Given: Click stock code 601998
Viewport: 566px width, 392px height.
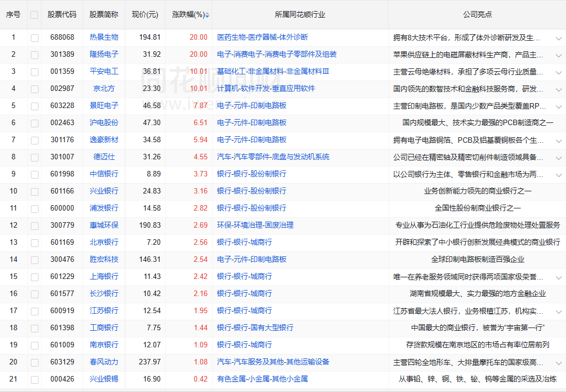Looking at the screenshot, I should (62, 174).
